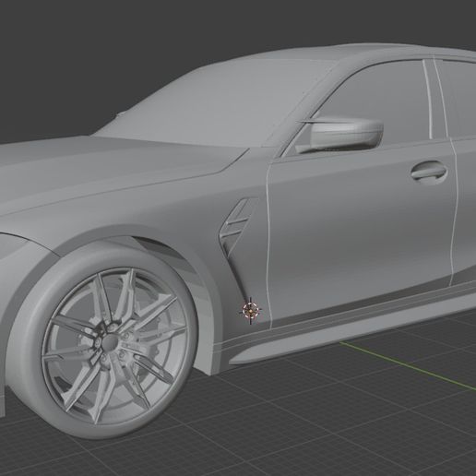Viewport: 476px width, 476px height.
Task: Select the side mirror of the car
Action: [x=341, y=136]
